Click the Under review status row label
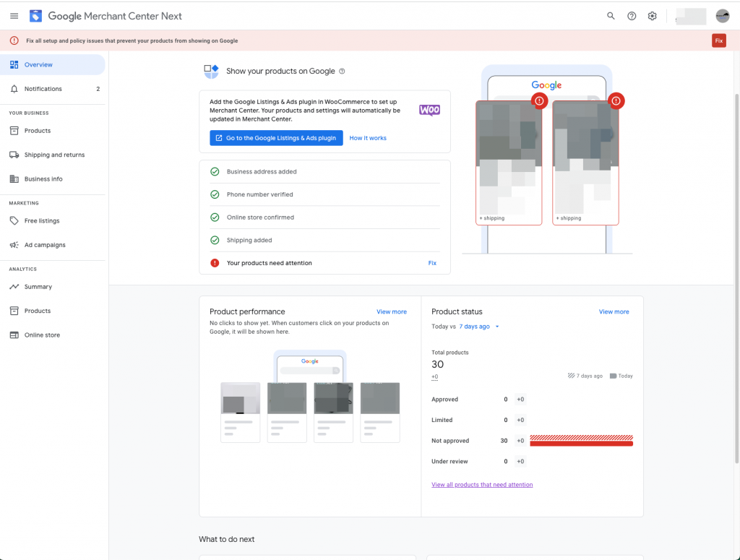Viewport: 740px width, 560px height. 449,462
